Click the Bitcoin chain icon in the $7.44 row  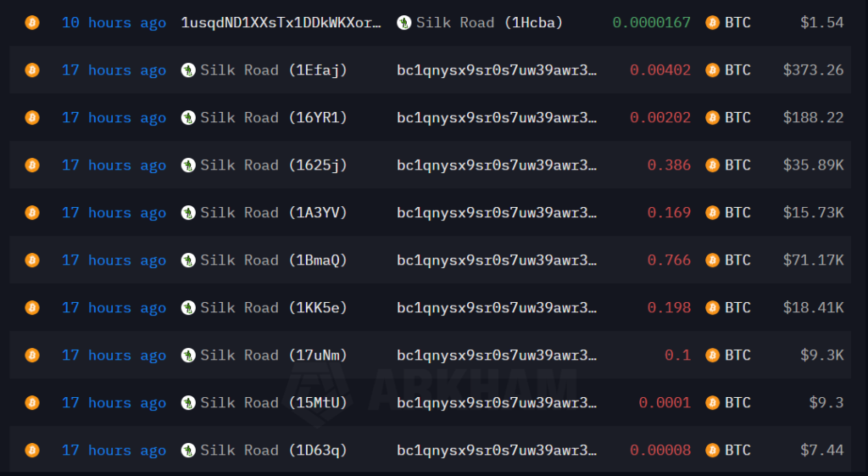(x=32, y=451)
